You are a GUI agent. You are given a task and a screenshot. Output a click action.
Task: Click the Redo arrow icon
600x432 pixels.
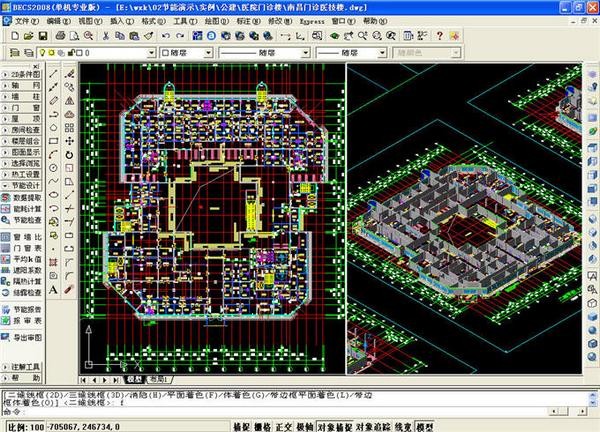[x=180, y=36]
